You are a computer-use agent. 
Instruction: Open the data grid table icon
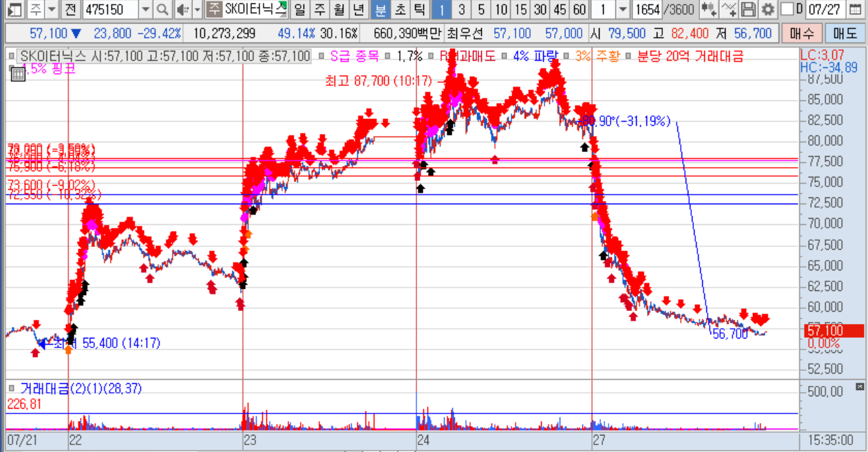pos(19,74)
